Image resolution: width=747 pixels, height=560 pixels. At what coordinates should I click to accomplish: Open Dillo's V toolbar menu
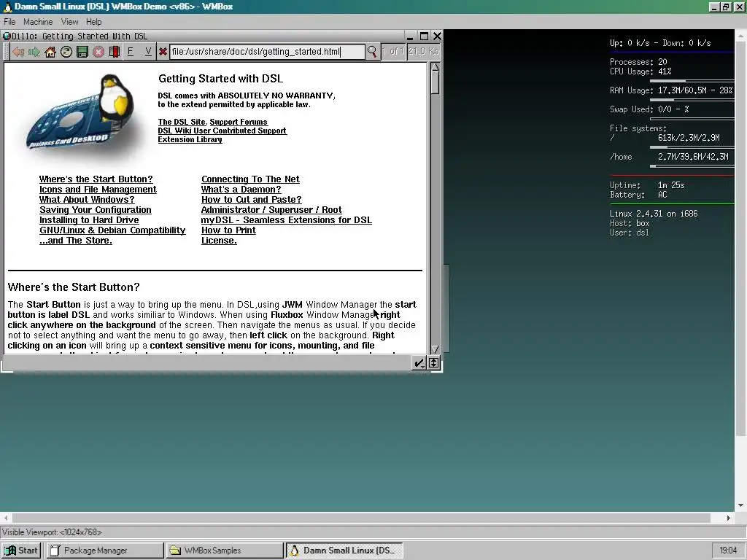point(148,52)
